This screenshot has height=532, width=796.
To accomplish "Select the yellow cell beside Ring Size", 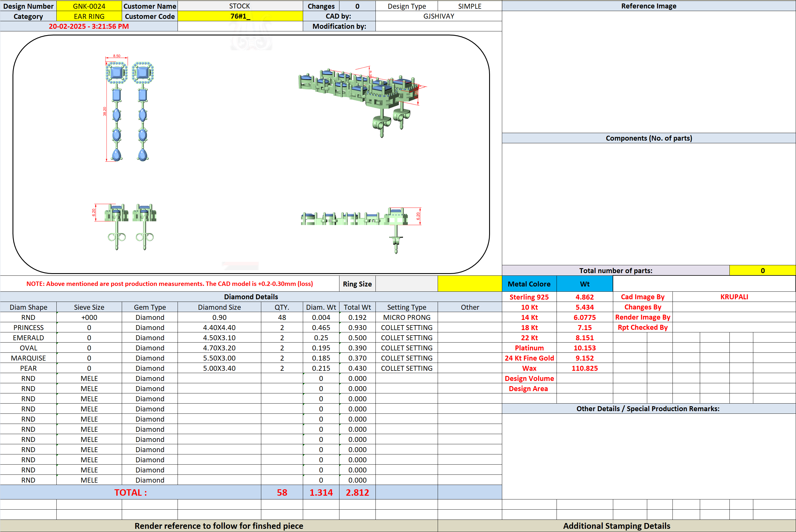I will pyautogui.click(x=470, y=284).
